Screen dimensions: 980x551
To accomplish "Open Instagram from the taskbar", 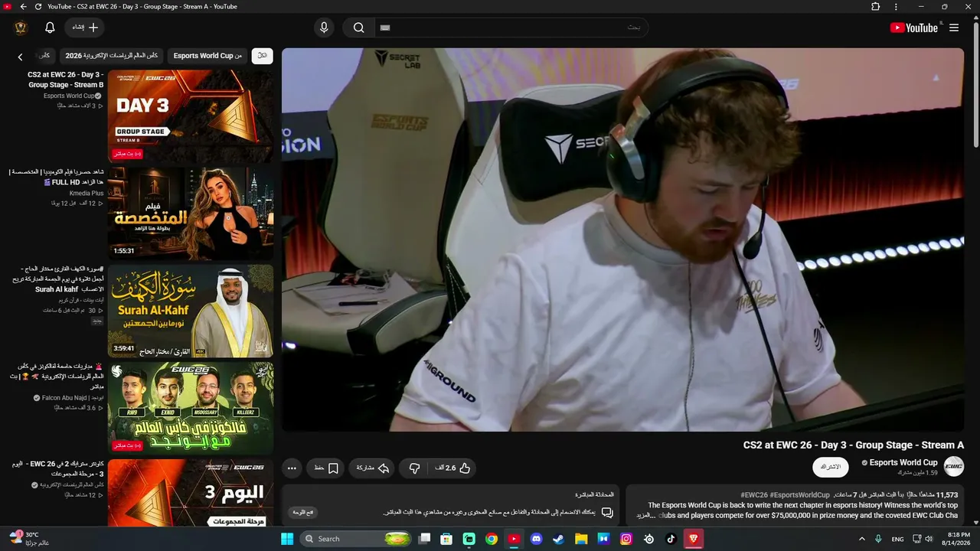I will pyautogui.click(x=626, y=539).
